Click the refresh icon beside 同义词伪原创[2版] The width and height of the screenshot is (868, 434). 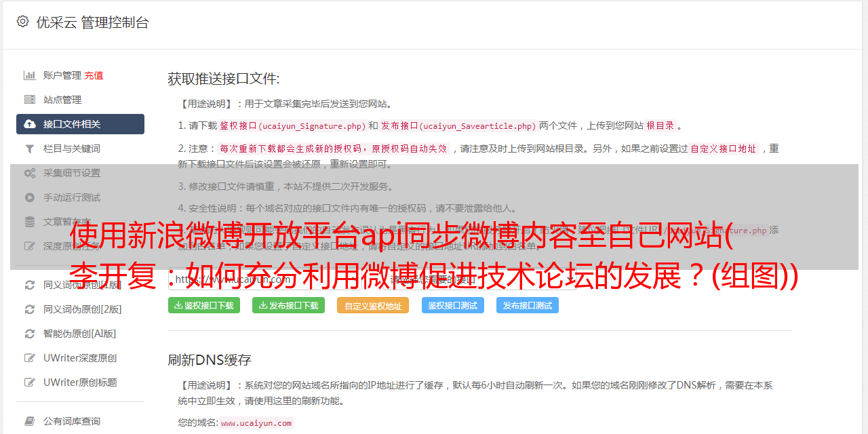pos(29,309)
